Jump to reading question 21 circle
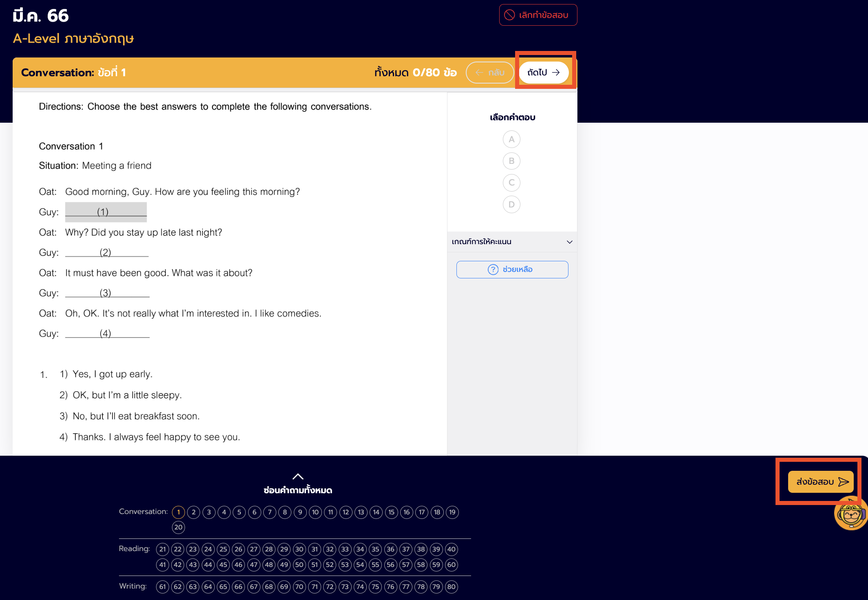868x600 pixels. click(163, 549)
